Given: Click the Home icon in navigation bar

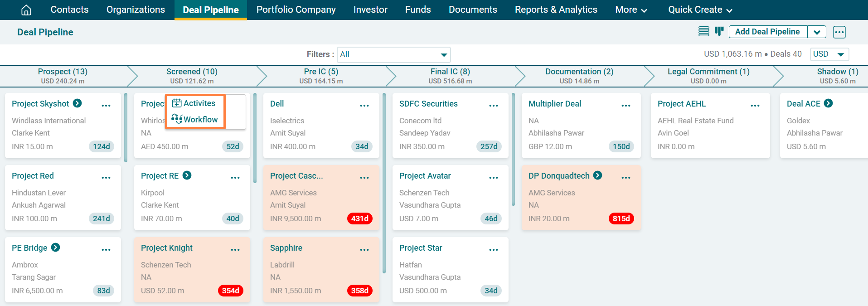Looking at the screenshot, I should coord(26,10).
